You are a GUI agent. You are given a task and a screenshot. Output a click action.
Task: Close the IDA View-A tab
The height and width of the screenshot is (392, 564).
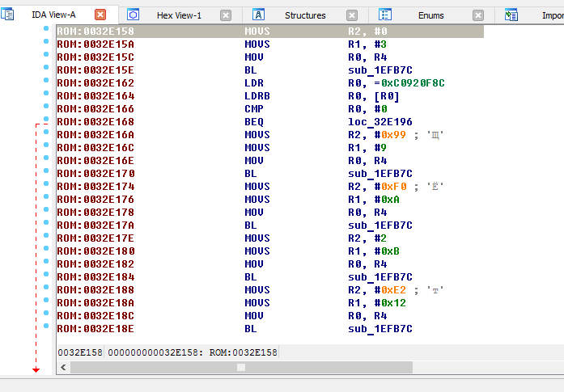[100, 15]
